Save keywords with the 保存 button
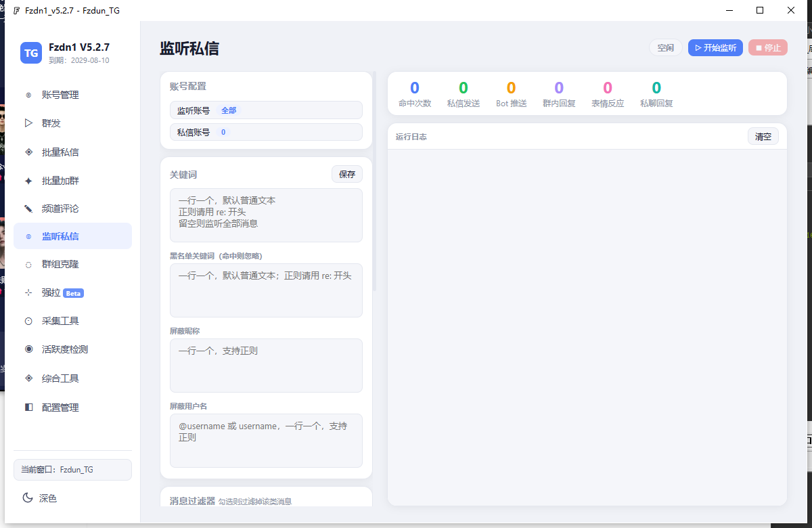 click(x=347, y=174)
